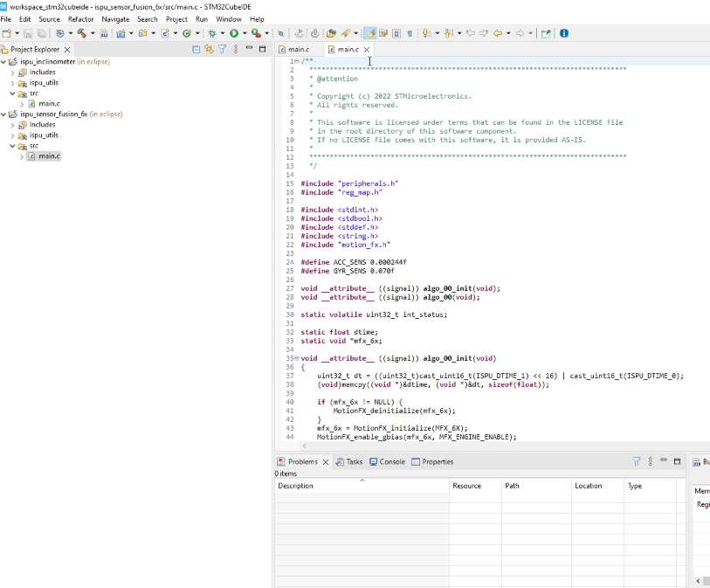Image resolution: width=710 pixels, height=588 pixels.
Task: Click the Back yellow arrow icon
Action: [x=498, y=33]
